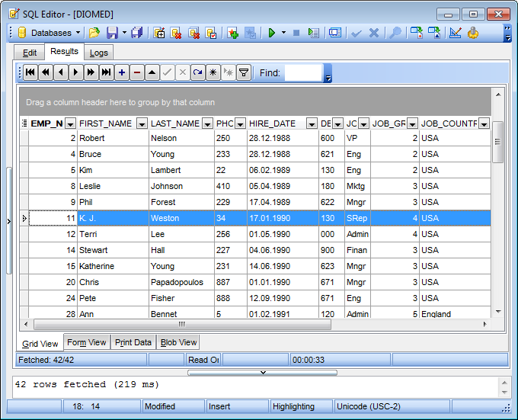The image size is (518, 420).
Task: Go to first record in navigator
Action: [30, 72]
